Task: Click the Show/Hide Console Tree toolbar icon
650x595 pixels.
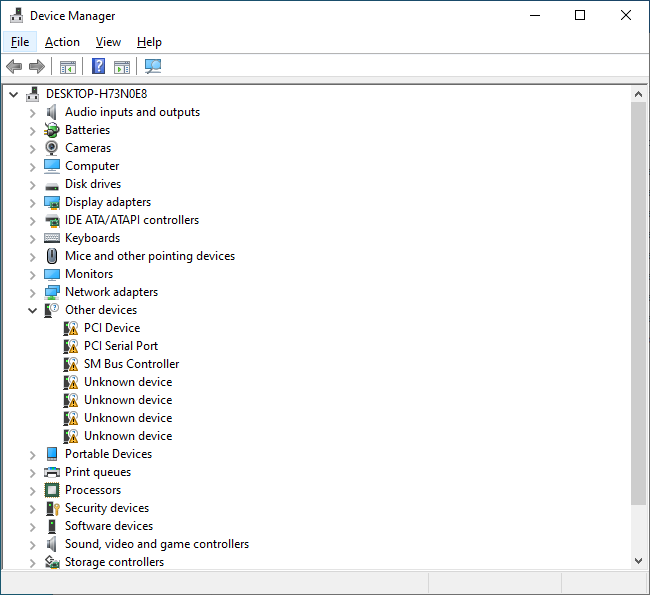Action: point(68,66)
